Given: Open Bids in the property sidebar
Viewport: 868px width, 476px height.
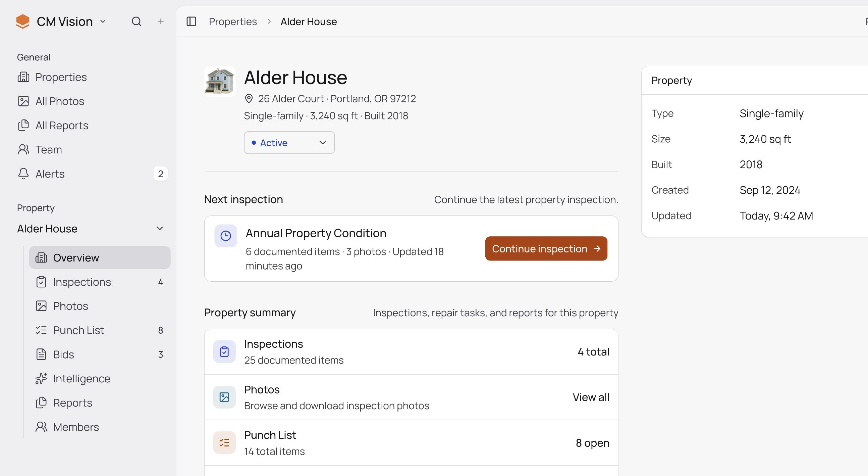Looking at the screenshot, I should point(100,354).
